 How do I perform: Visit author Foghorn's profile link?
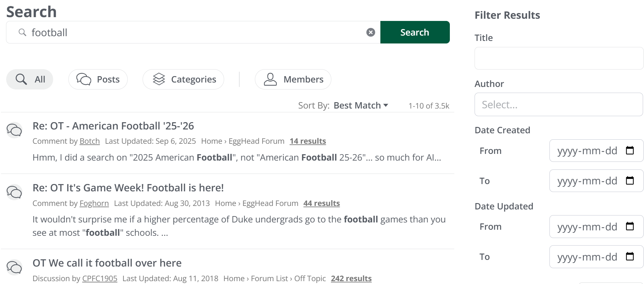[x=94, y=203]
